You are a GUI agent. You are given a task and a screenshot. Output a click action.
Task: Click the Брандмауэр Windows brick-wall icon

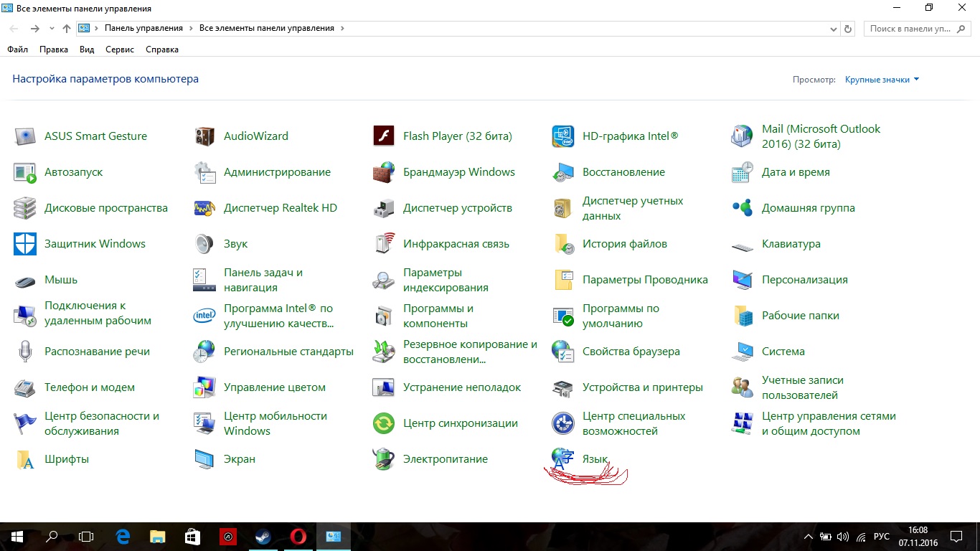click(384, 172)
